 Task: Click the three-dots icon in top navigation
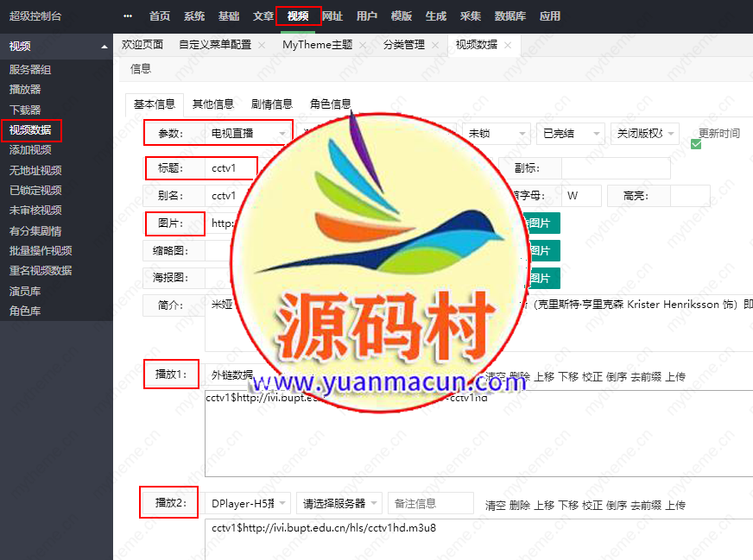(x=128, y=16)
